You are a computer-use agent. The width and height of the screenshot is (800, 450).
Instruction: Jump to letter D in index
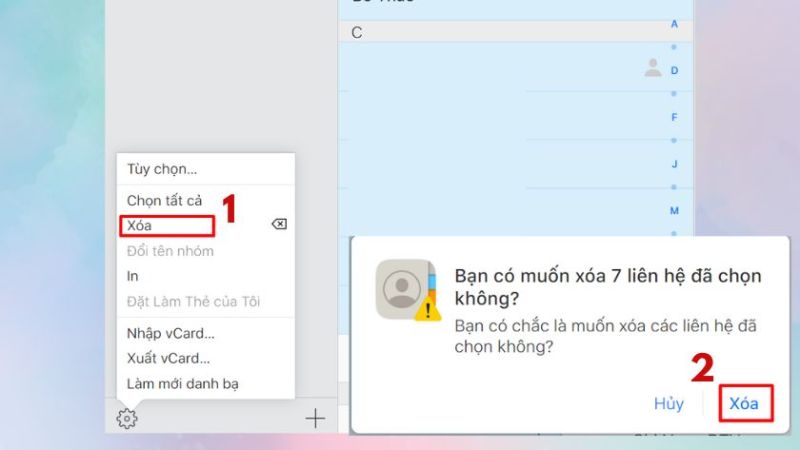pyautogui.click(x=674, y=70)
